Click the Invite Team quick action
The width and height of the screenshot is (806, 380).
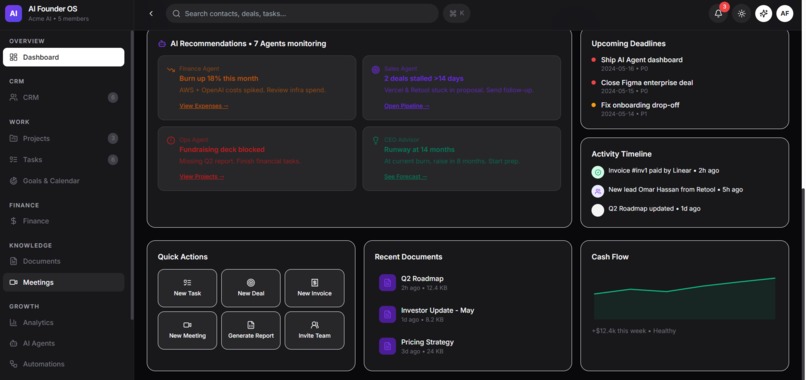[315, 330]
